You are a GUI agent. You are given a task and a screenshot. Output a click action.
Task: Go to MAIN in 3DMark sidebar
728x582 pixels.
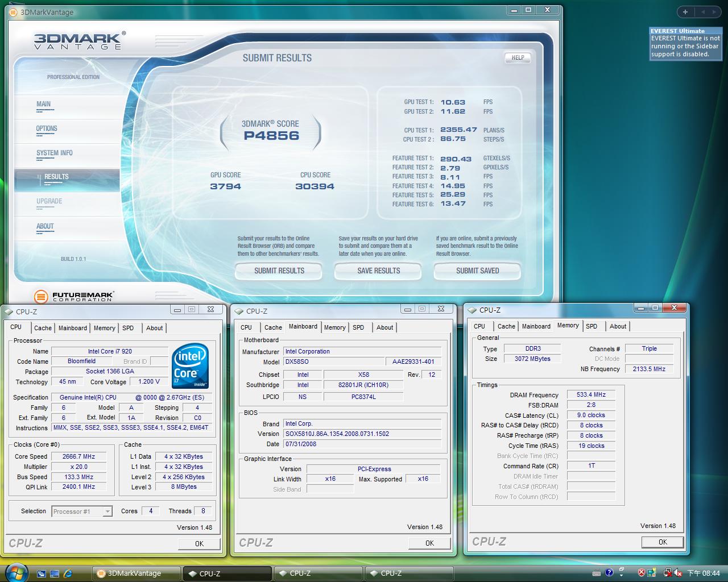(43, 104)
